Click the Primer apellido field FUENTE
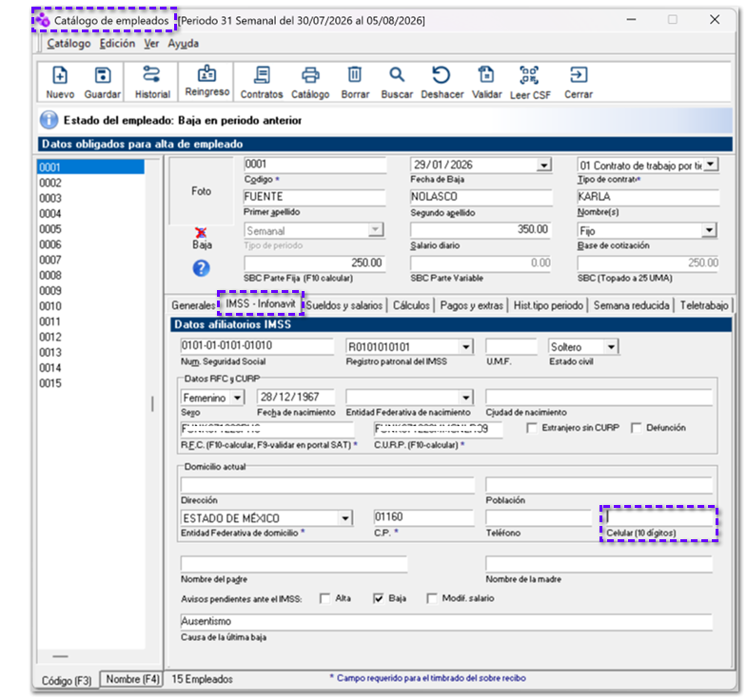 [x=314, y=197]
